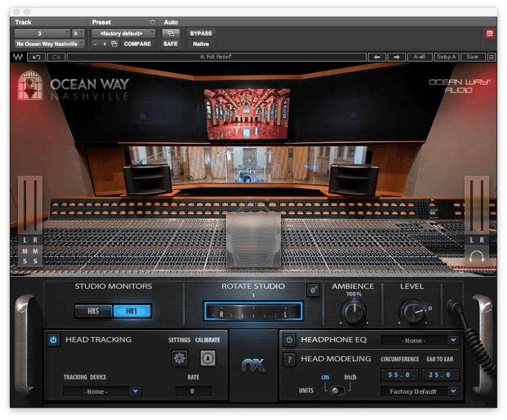
Task: Switch units toggle between cm and inch
Action: click(x=337, y=390)
